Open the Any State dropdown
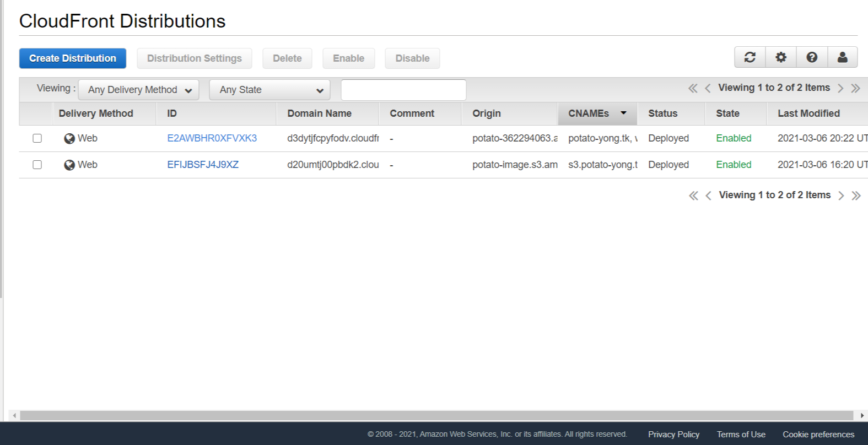868x445 pixels. (x=269, y=90)
